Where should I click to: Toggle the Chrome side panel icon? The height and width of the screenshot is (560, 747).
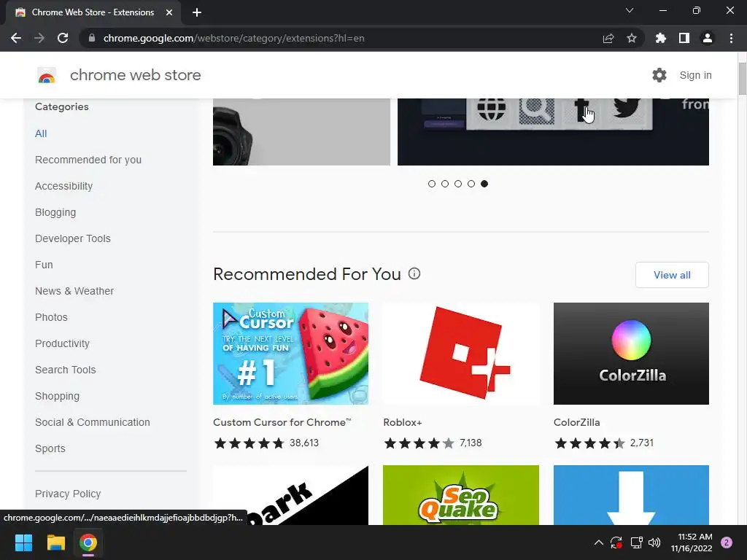tap(684, 38)
